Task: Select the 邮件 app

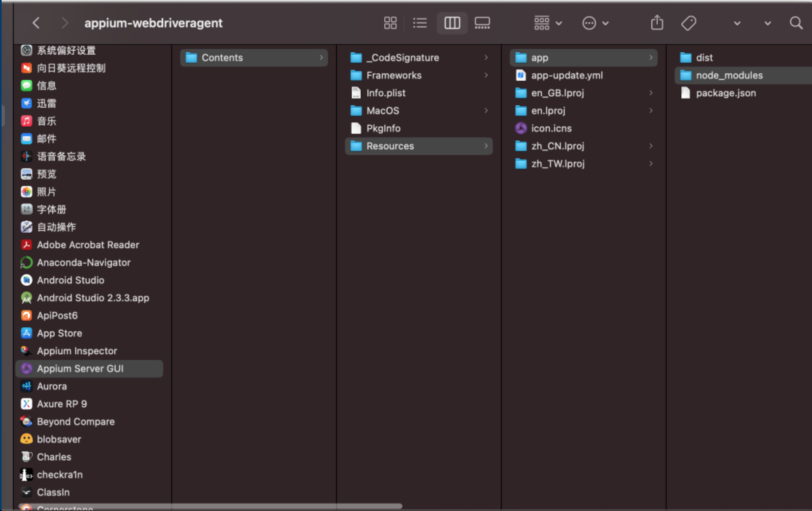Action: click(x=89, y=139)
